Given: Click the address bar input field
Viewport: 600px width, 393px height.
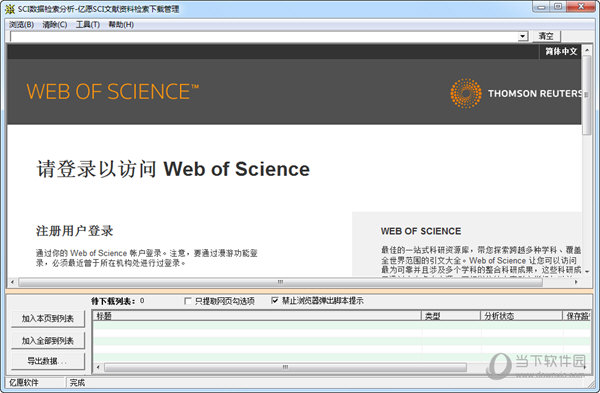Looking at the screenshot, I should click(x=264, y=36).
